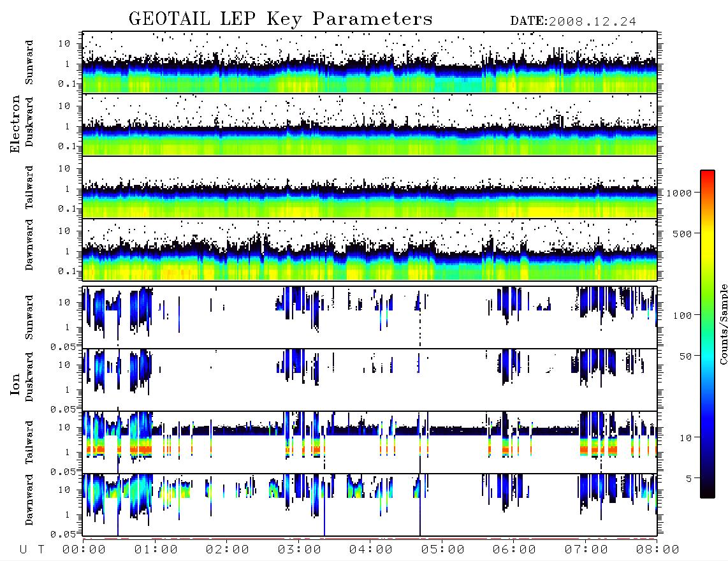This screenshot has width=728, height=561.
Task: Click the 1000 colorbar tick label
Action: (x=679, y=193)
